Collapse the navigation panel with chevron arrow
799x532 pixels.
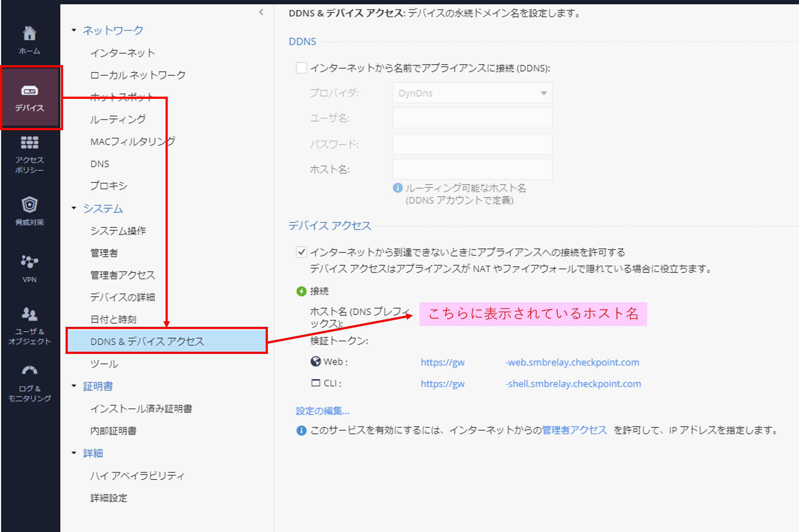[x=261, y=13]
